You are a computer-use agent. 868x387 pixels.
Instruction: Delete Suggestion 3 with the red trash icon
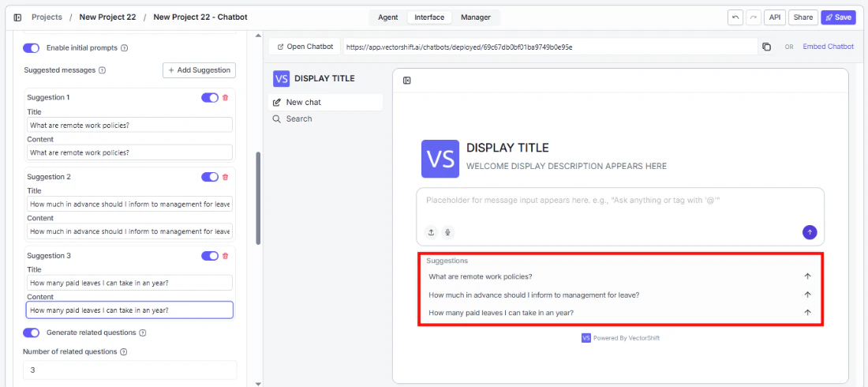click(x=225, y=256)
